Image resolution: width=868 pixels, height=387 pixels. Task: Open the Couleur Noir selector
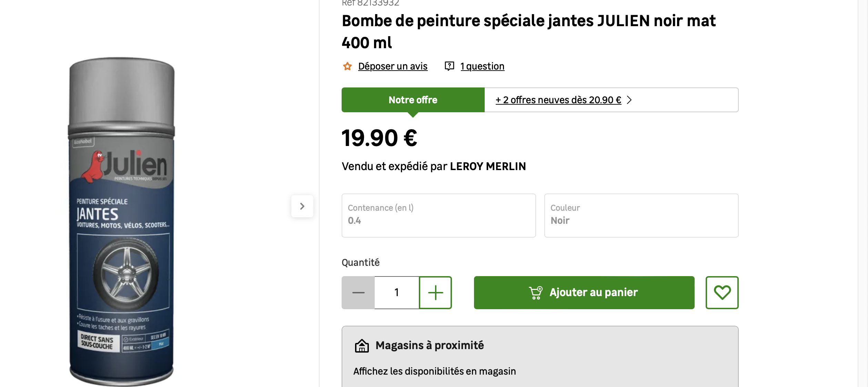click(x=641, y=215)
